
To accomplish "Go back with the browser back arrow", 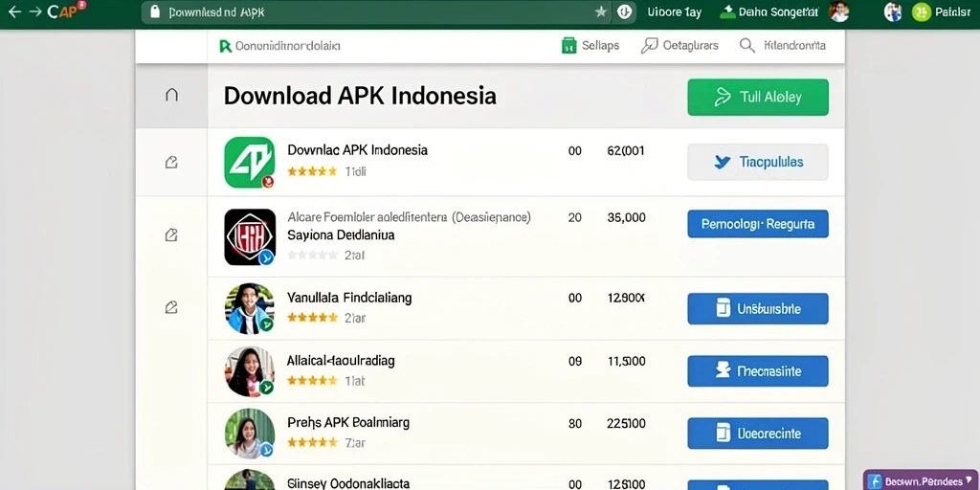I will [13, 11].
